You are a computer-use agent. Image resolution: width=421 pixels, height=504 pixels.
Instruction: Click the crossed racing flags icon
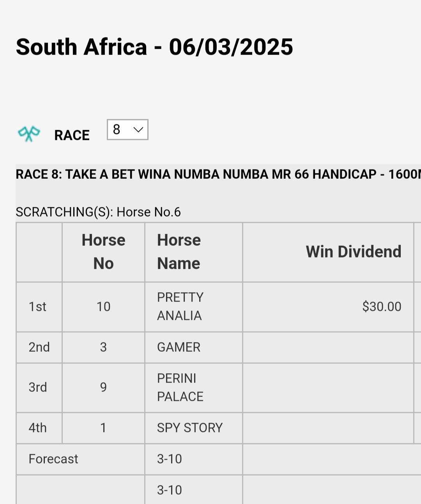(x=29, y=134)
